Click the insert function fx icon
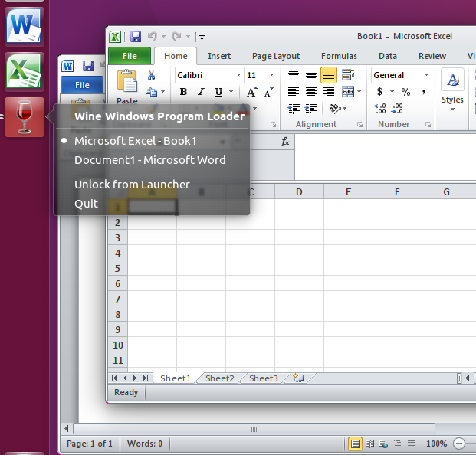The image size is (476, 455). 284,142
